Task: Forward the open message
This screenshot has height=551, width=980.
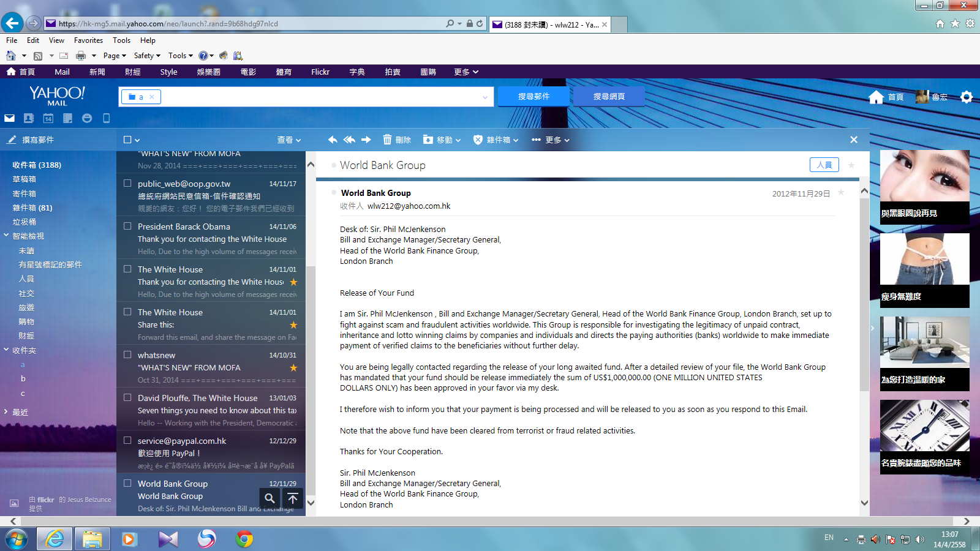Action: [x=366, y=140]
